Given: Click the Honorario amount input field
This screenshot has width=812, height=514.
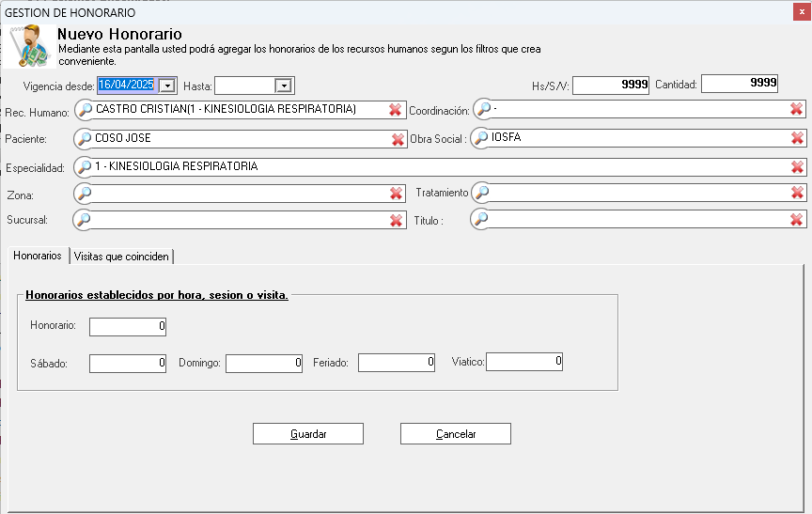Looking at the screenshot, I should pos(128,327).
